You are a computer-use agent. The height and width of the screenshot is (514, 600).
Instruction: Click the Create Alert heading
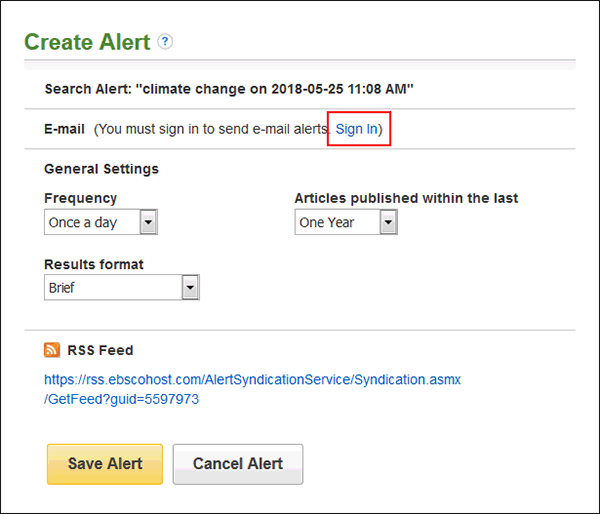coord(87,42)
